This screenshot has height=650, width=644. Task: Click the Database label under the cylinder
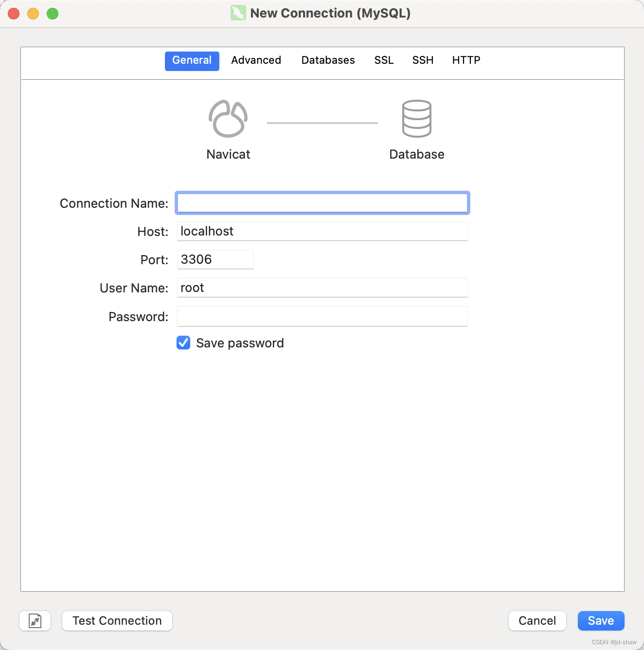click(x=417, y=154)
